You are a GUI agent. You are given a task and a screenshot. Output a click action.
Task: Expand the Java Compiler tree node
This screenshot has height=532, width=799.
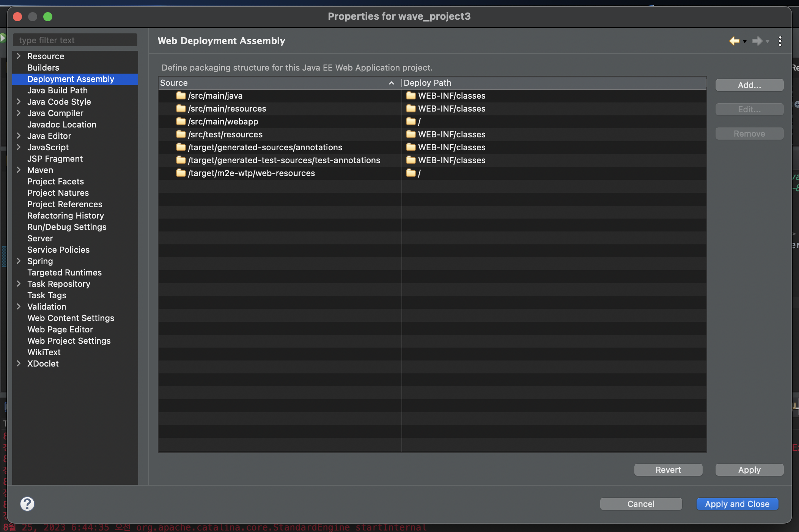[19, 113]
